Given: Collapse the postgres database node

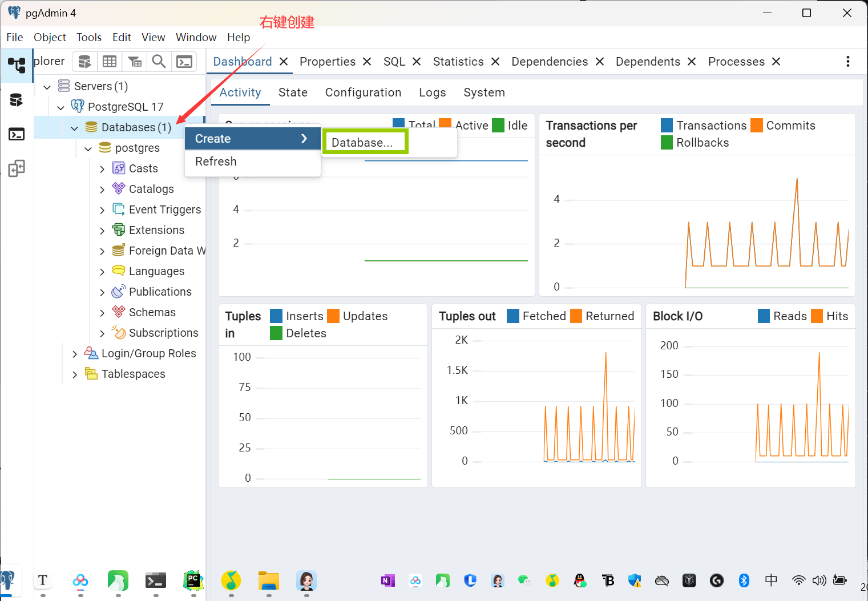Looking at the screenshot, I should point(88,148).
